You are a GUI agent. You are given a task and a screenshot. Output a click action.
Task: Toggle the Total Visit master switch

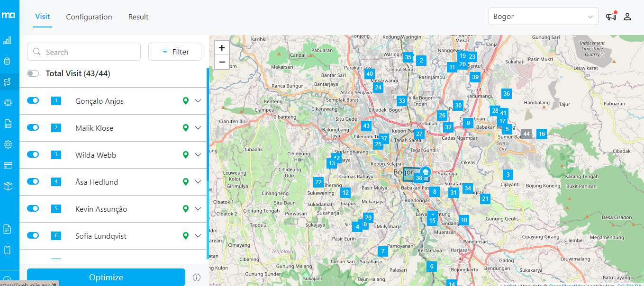(33, 73)
